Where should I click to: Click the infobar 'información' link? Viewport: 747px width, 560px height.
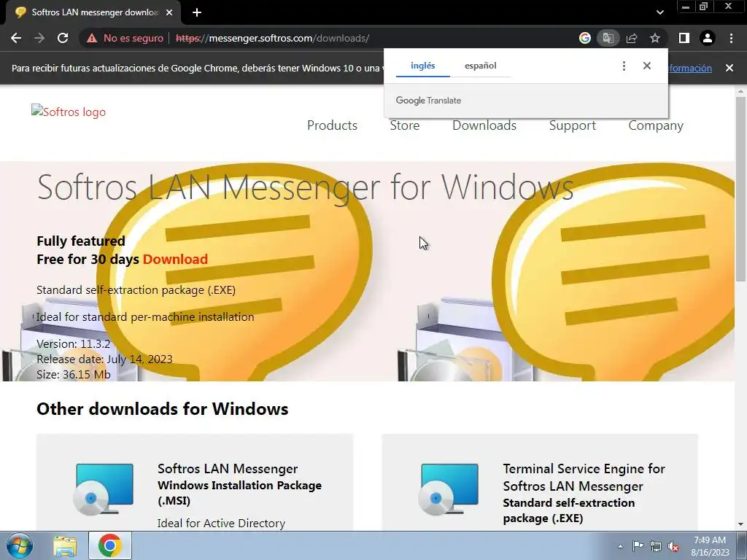690,68
